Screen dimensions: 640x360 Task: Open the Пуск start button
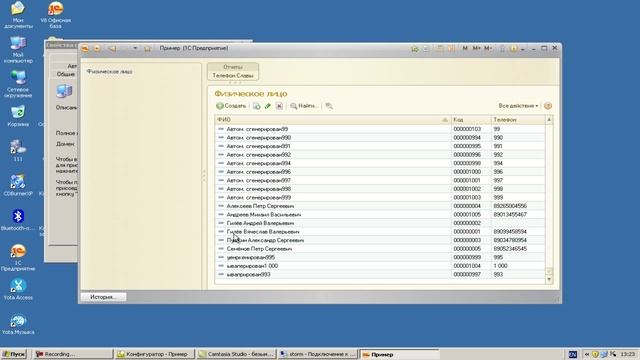point(13,354)
